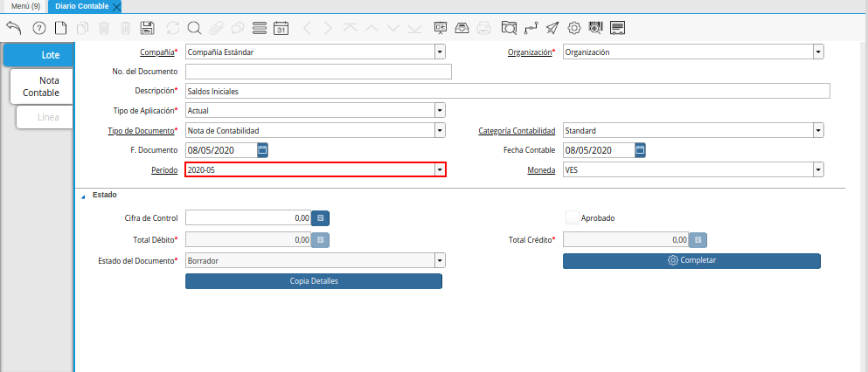Viewport: 868px width, 372px height.
Task: Switch to the Menú (9) tab
Action: tap(25, 6)
